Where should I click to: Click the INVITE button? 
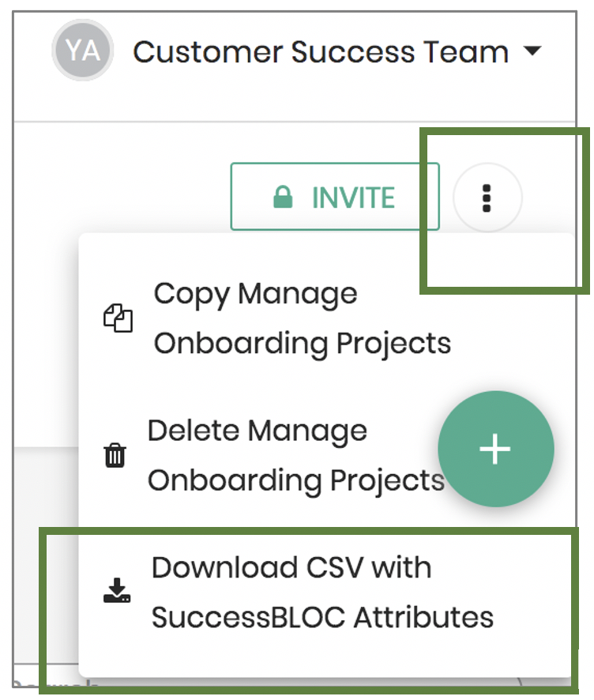coord(335,197)
